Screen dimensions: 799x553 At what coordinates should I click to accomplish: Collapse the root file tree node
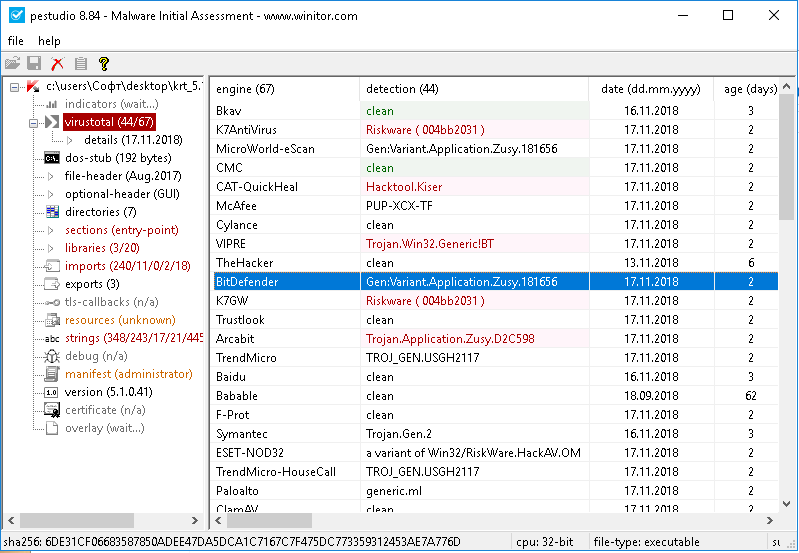tap(15, 87)
